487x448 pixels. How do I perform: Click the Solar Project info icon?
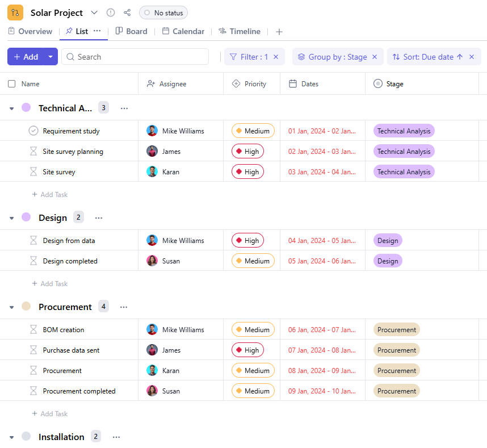[111, 12]
